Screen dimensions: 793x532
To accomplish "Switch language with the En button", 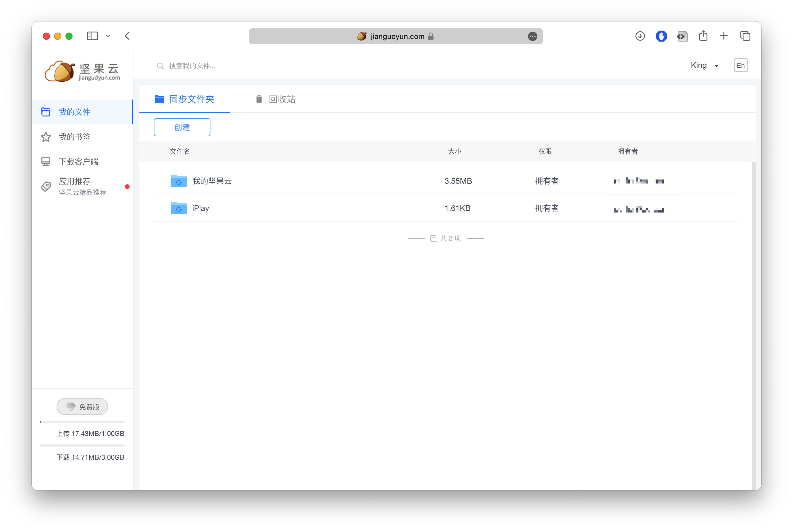I will (x=740, y=65).
